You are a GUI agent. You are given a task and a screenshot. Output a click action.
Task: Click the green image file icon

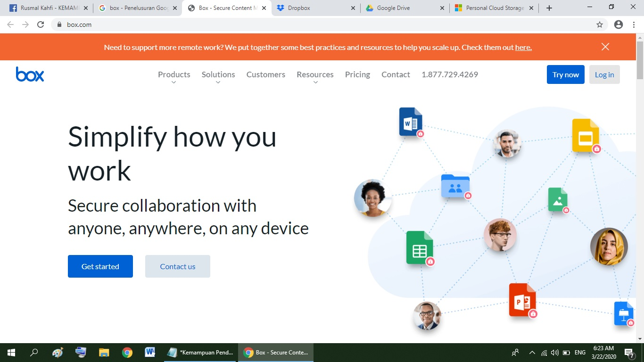coord(558,199)
